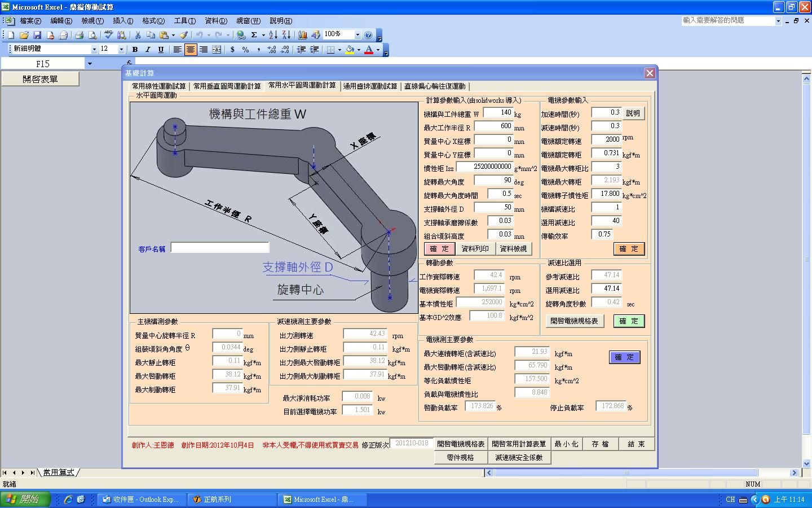This screenshot has width=812, height=508.
Task: Click the Fill Color paint bucket swatch
Action: click(350, 50)
